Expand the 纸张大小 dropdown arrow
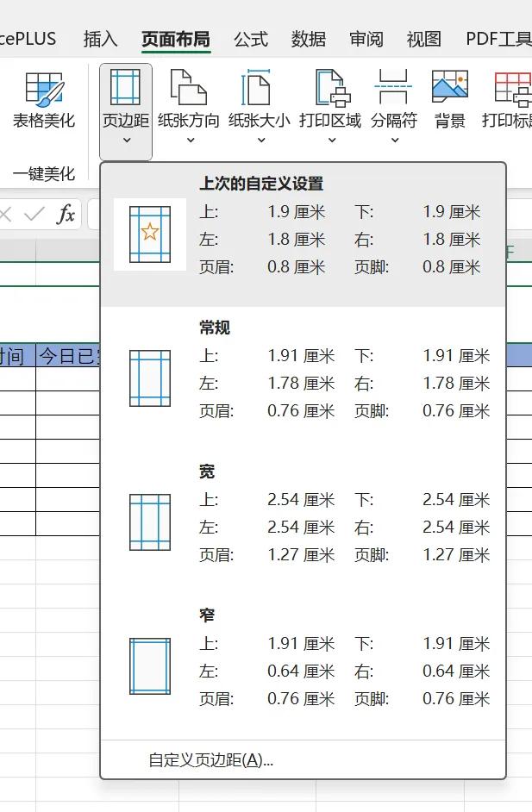Image resolution: width=532 pixels, height=812 pixels. tap(261, 141)
